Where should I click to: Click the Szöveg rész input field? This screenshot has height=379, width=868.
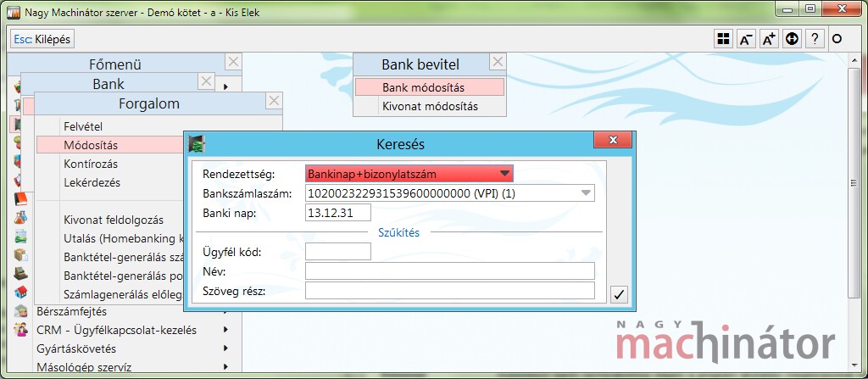click(449, 290)
